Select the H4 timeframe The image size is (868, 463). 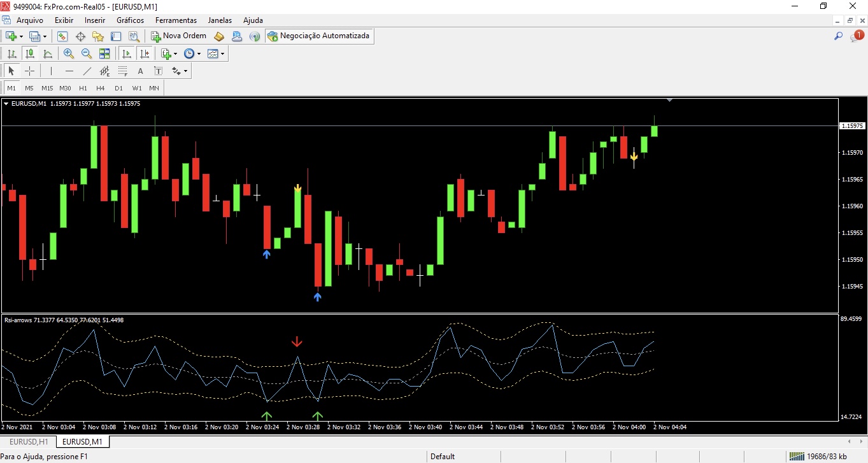pos(101,88)
